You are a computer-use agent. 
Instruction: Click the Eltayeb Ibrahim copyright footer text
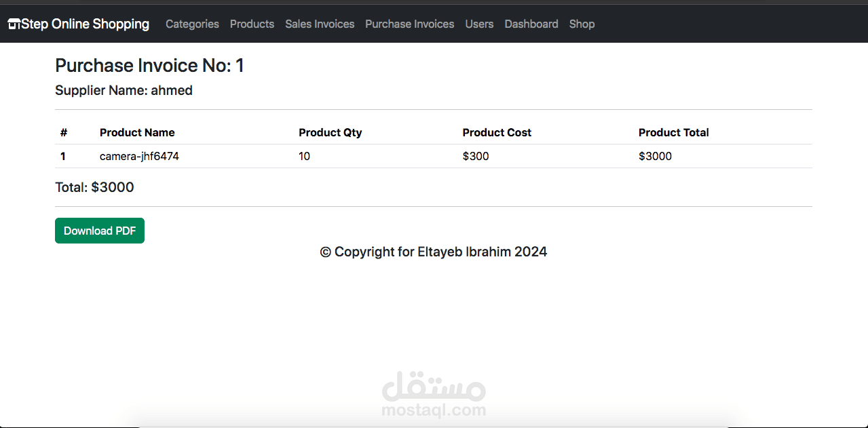[x=433, y=252]
